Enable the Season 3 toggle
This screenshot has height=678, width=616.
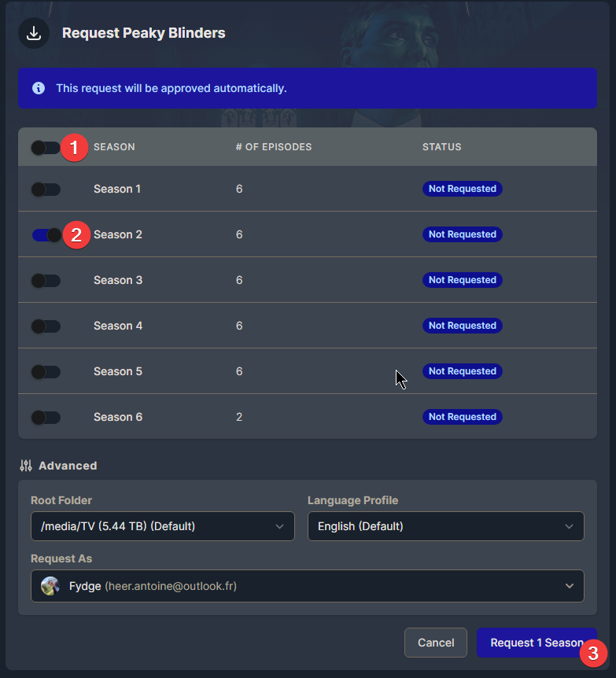46,280
